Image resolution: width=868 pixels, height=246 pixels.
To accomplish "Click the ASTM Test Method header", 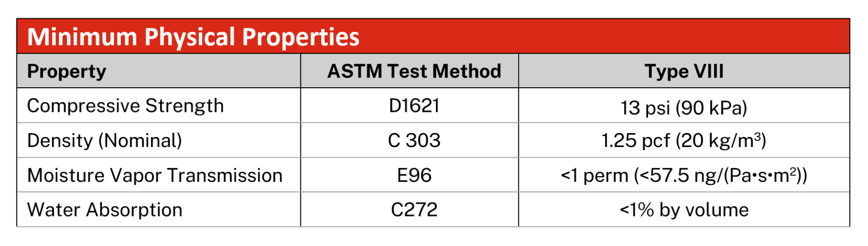I will click(x=414, y=71).
